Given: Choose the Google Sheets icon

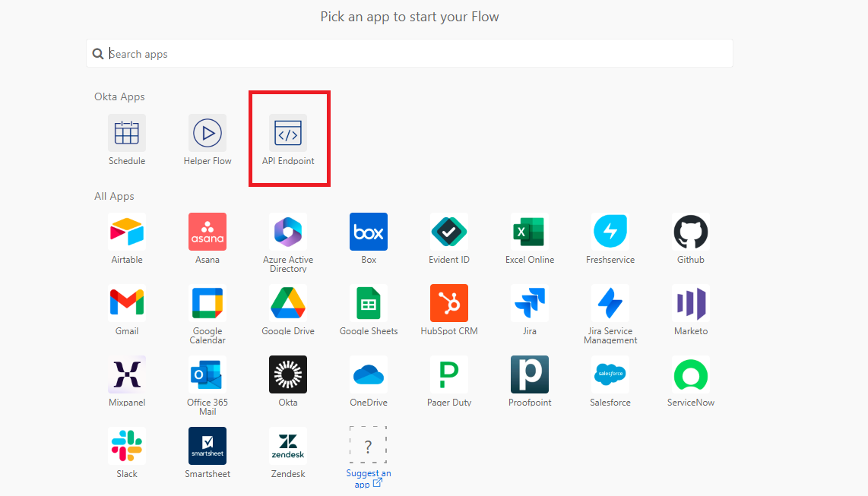Looking at the screenshot, I should coord(369,303).
